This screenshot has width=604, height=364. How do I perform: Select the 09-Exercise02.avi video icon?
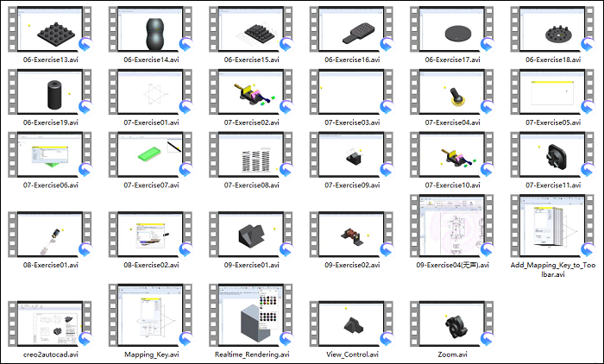pyautogui.click(x=352, y=235)
